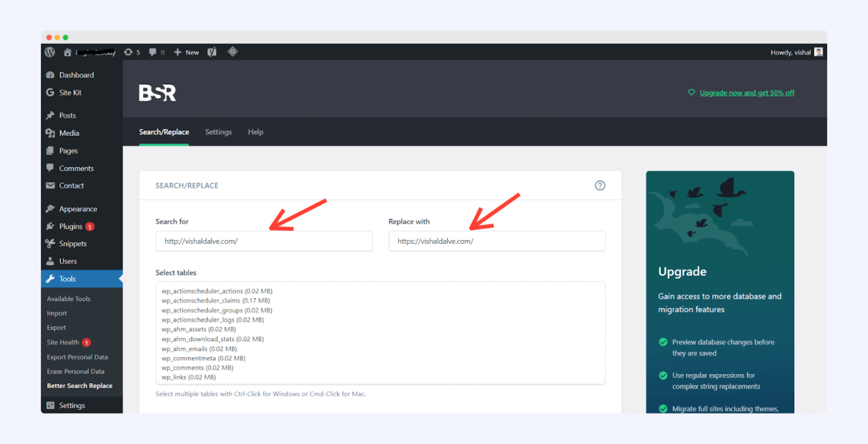868x444 pixels.
Task: Select table wp_actionscheduler_claims
Action: click(216, 301)
